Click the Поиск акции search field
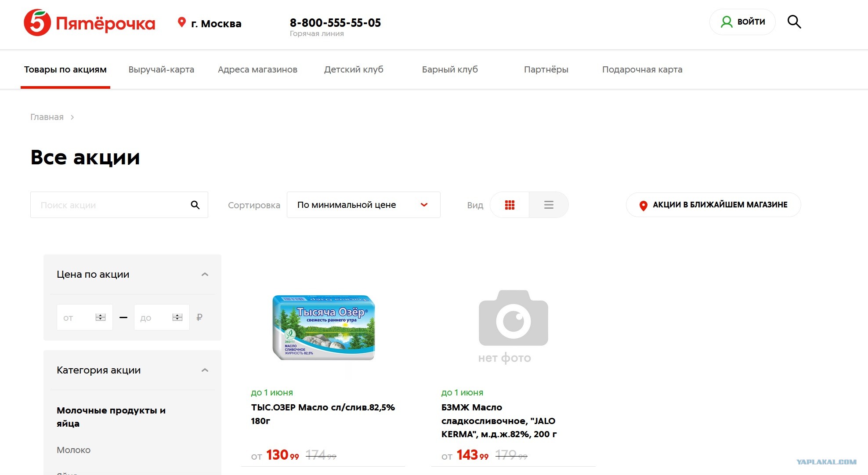 (x=119, y=205)
